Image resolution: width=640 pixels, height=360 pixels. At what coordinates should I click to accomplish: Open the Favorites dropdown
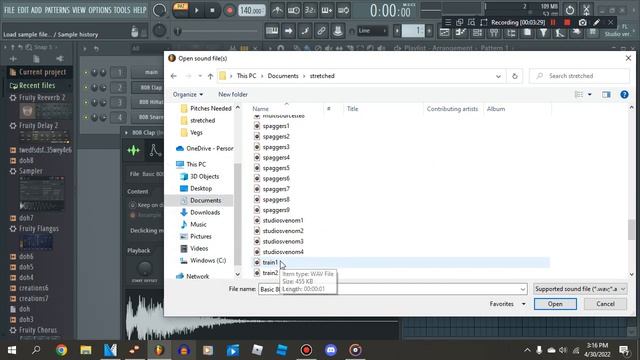(507, 304)
